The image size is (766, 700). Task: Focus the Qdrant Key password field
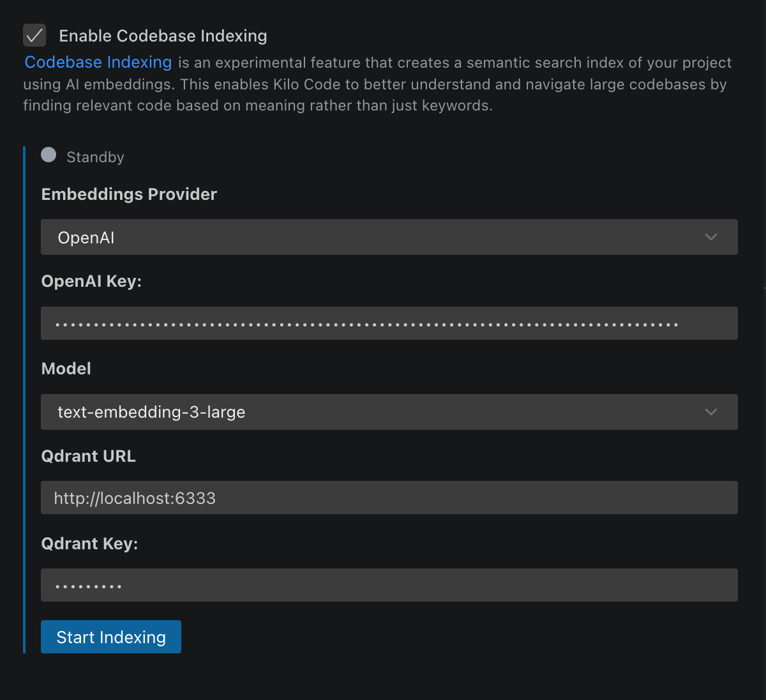click(x=389, y=584)
